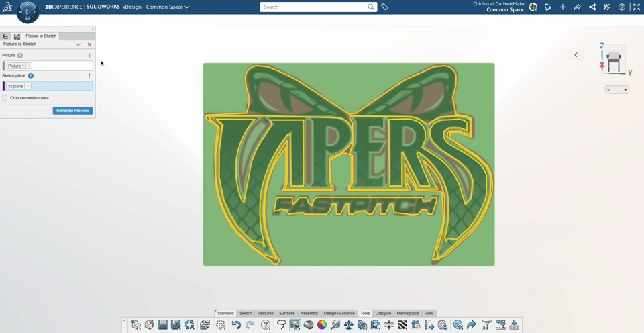Toggle fullscreen expand icon in top bar
This screenshot has width=644, height=333.
(x=637, y=7)
